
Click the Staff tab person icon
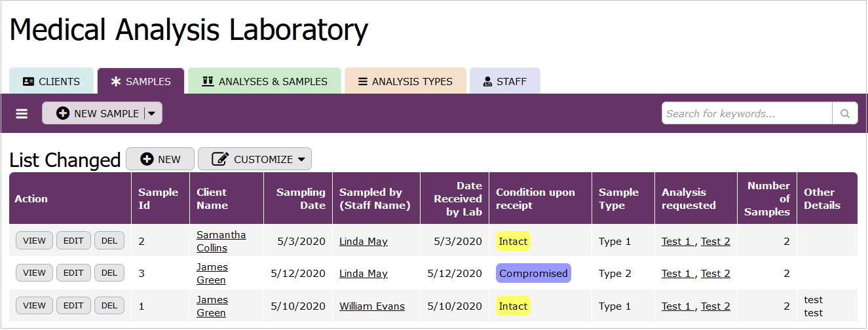tap(487, 82)
